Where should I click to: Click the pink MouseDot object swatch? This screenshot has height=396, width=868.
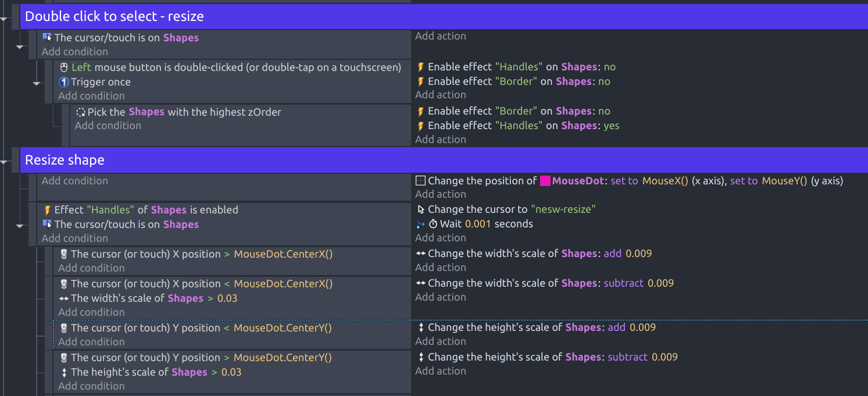coord(545,181)
